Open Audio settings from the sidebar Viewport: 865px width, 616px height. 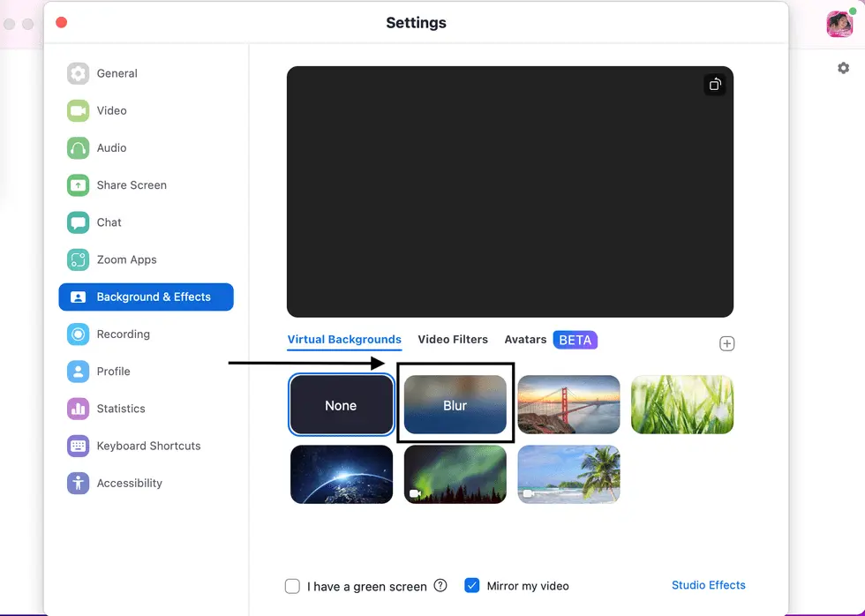pos(78,147)
